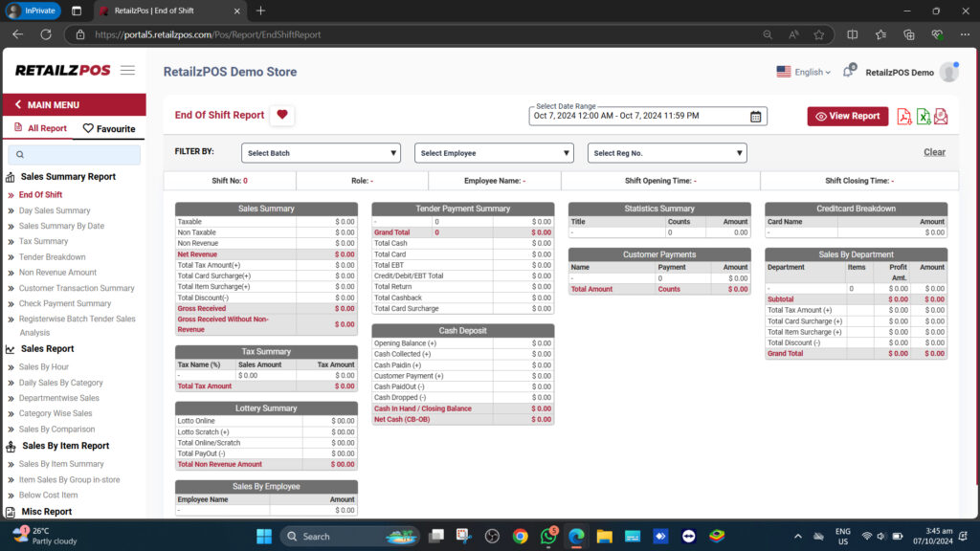Open the calendar date picker icon
Viewport: 980px width, 551px height.
[755, 117]
